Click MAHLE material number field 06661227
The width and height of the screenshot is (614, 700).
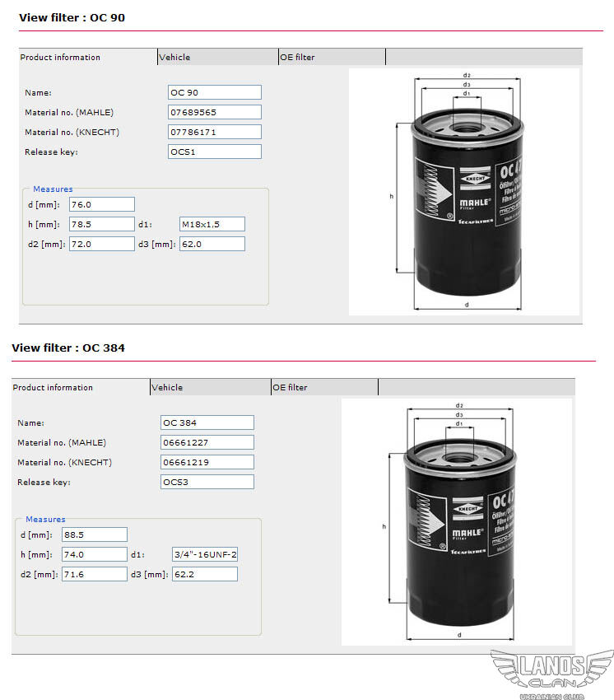click(207, 442)
